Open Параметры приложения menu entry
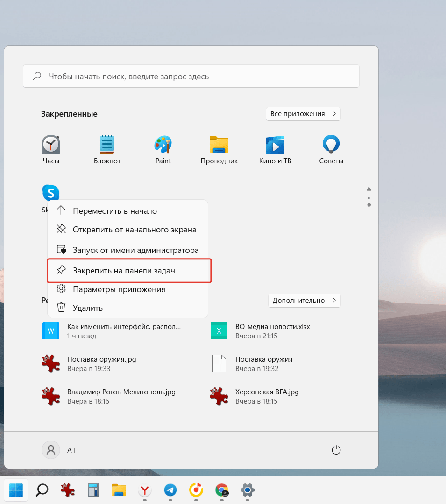446x504 pixels. [x=127, y=289]
